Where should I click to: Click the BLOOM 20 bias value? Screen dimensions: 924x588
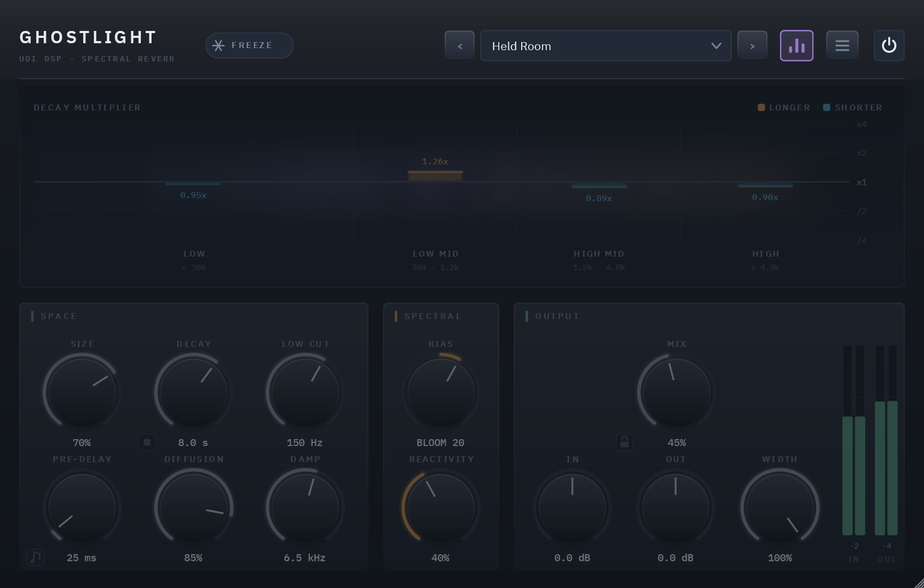(441, 443)
